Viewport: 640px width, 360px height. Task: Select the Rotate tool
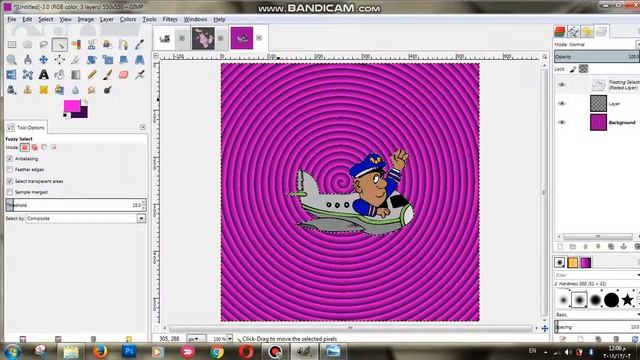(91, 60)
